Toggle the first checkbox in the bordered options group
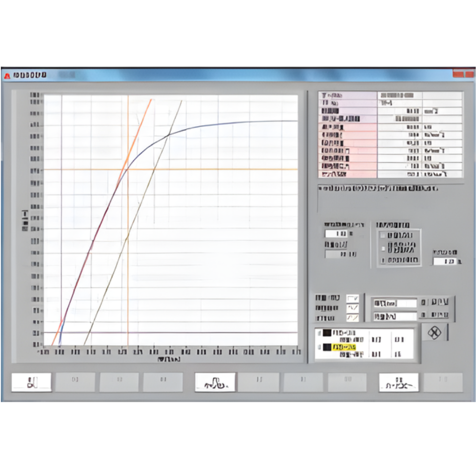The width and height of the screenshot is (476, 476). [x=383, y=235]
